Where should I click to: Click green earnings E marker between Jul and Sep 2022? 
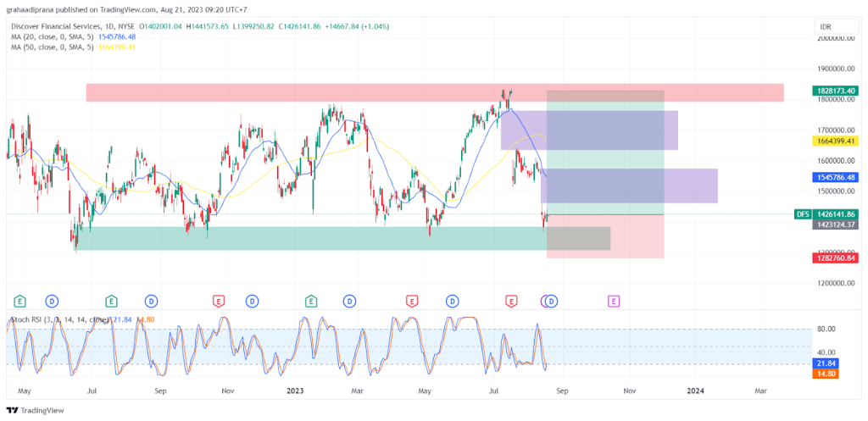pyautogui.click(x=111, y=301)
